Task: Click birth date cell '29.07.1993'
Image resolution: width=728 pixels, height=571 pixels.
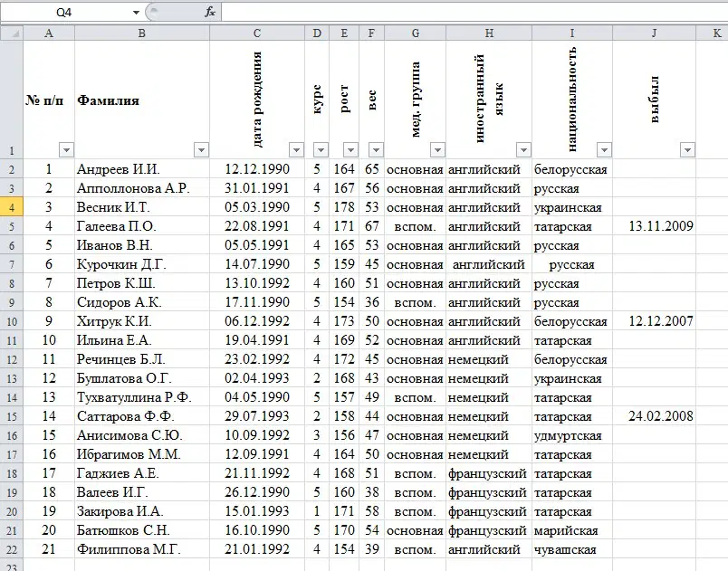Action: click(257, 416)
